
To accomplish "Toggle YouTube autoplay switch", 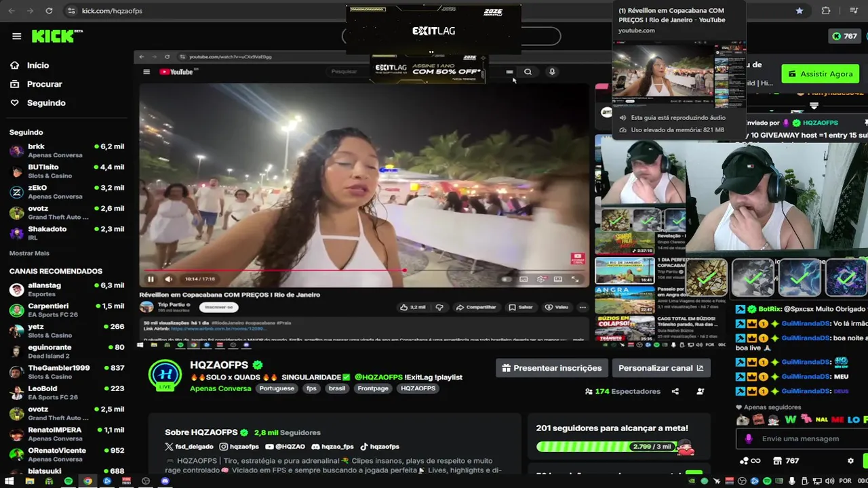I will tap(506, 279).
